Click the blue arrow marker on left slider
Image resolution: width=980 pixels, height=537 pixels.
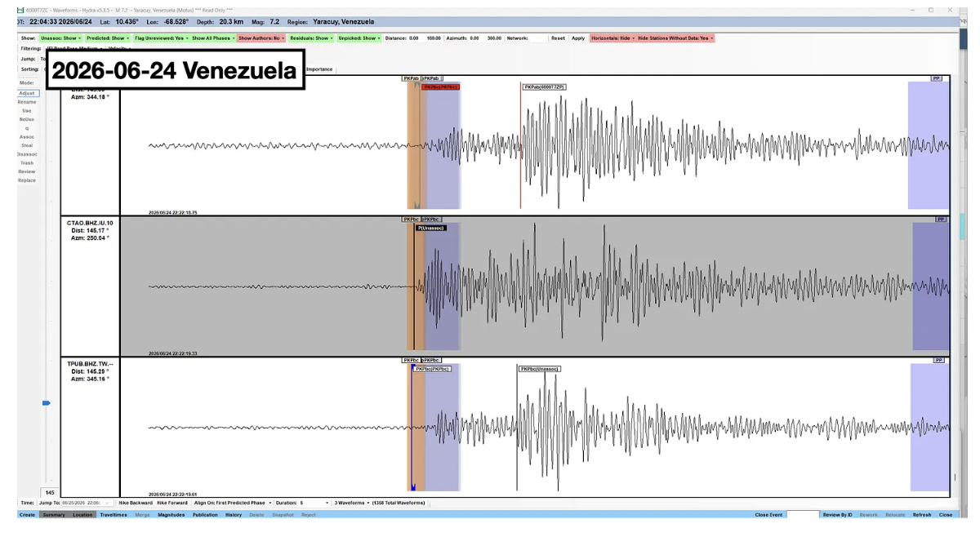point(47,403)
